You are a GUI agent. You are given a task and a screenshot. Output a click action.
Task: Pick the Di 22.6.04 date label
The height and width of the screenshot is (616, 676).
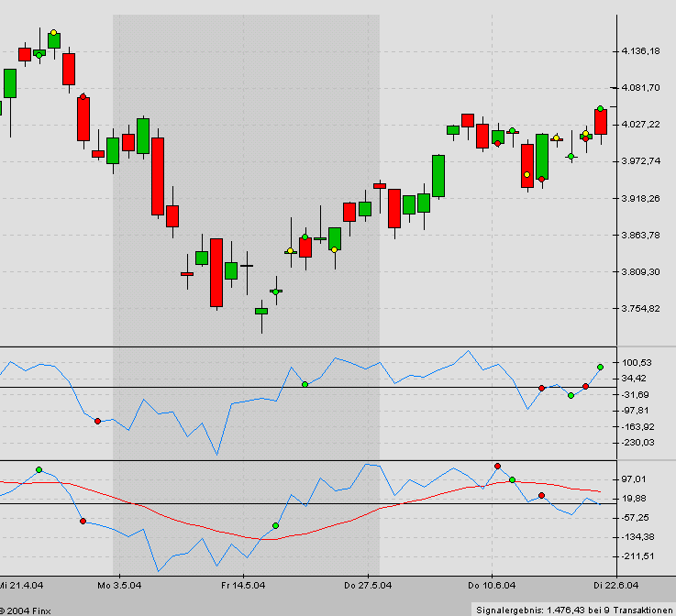pyautogui.click(x=615, y=584)
